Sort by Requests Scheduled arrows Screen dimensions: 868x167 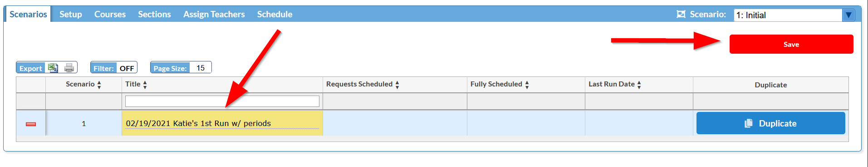tap(397, 85)
